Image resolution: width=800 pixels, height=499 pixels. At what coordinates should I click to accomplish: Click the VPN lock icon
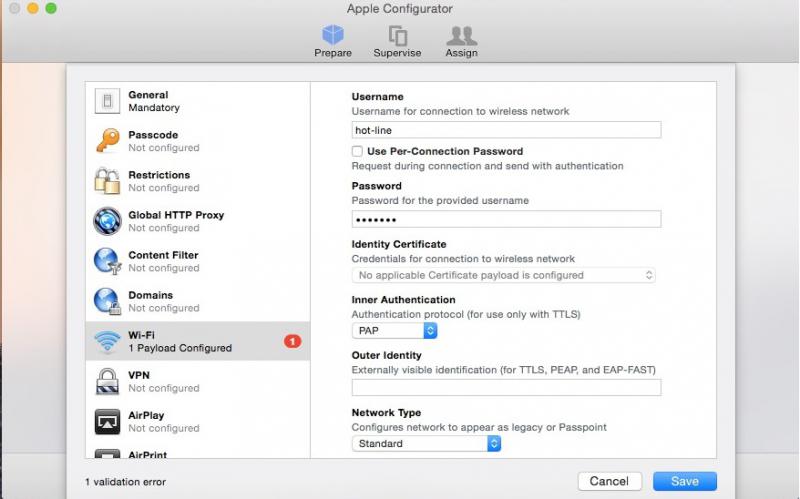pyautogui.click(x=107, y=382)
